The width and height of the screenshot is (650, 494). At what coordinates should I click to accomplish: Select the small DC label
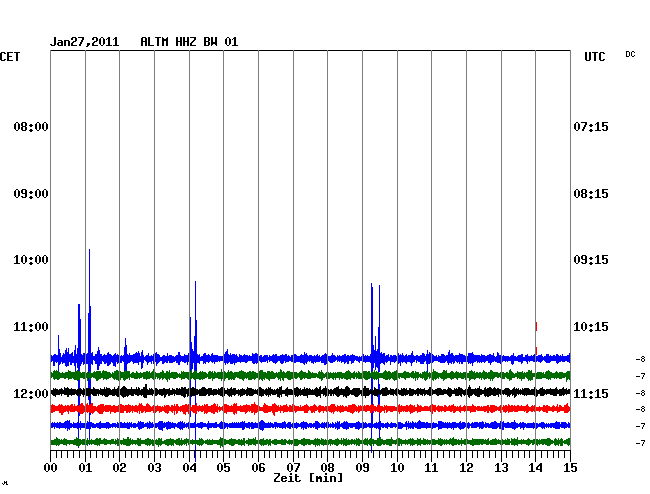[630, 54]
